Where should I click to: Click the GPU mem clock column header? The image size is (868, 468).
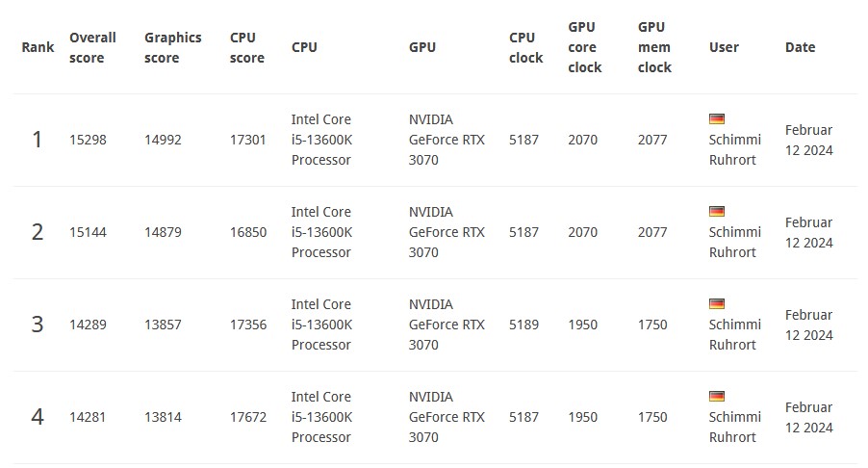654,47
